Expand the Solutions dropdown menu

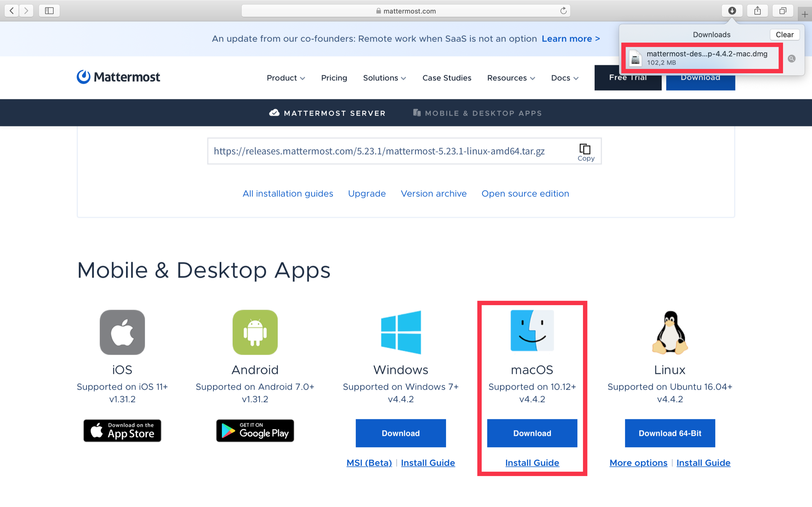[x=384, y=78]
